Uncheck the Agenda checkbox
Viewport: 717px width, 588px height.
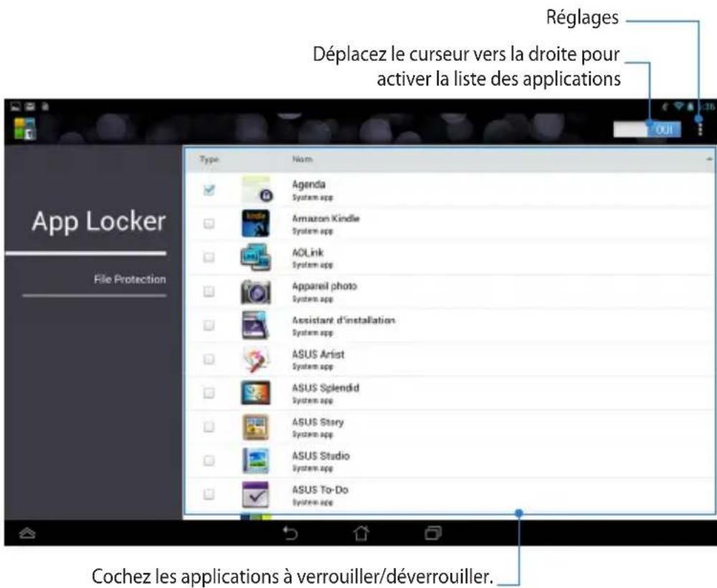(209, 189)
